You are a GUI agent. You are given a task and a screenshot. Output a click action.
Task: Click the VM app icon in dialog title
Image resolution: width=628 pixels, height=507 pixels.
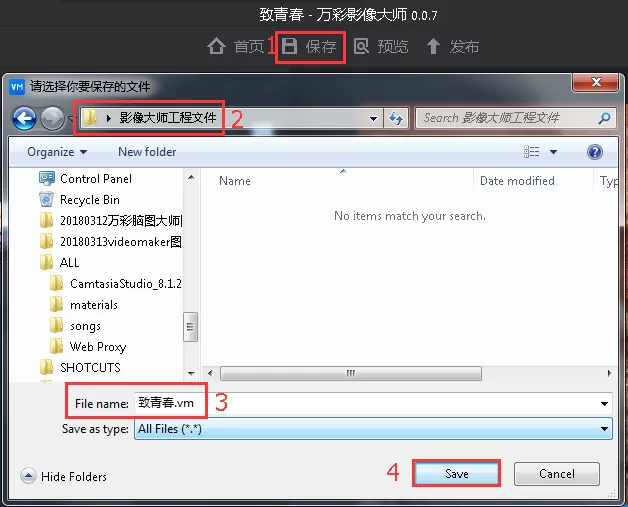pyautogui.click(x=17, y=87)
